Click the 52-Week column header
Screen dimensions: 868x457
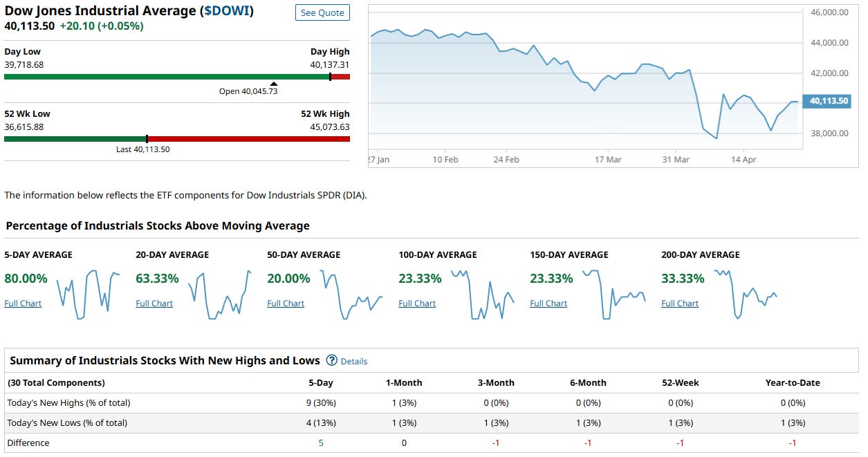[680, 382]
